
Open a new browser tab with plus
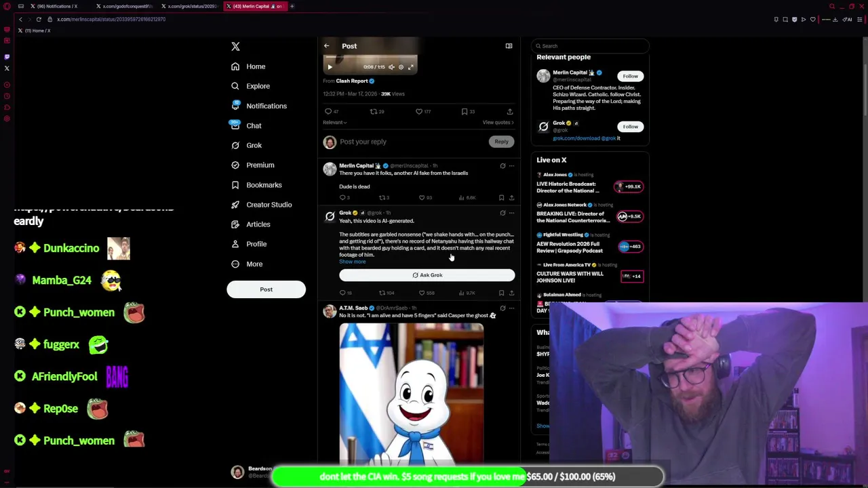click(292, 6)
